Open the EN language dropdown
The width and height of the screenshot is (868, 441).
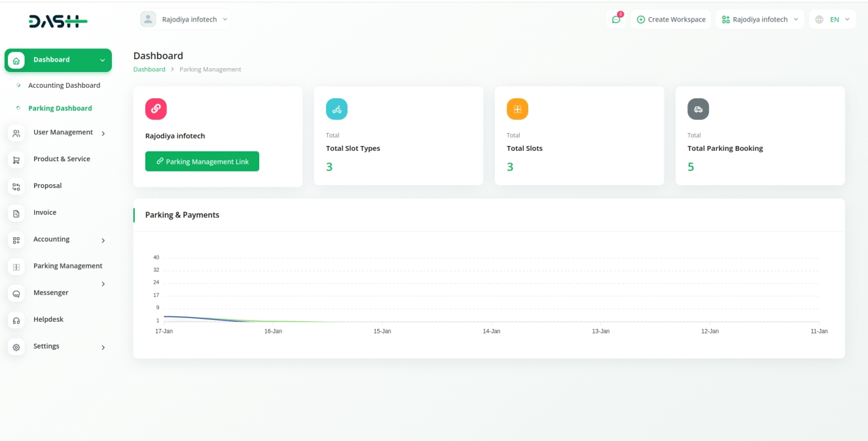pyautogui.click(x=832, y=20)
